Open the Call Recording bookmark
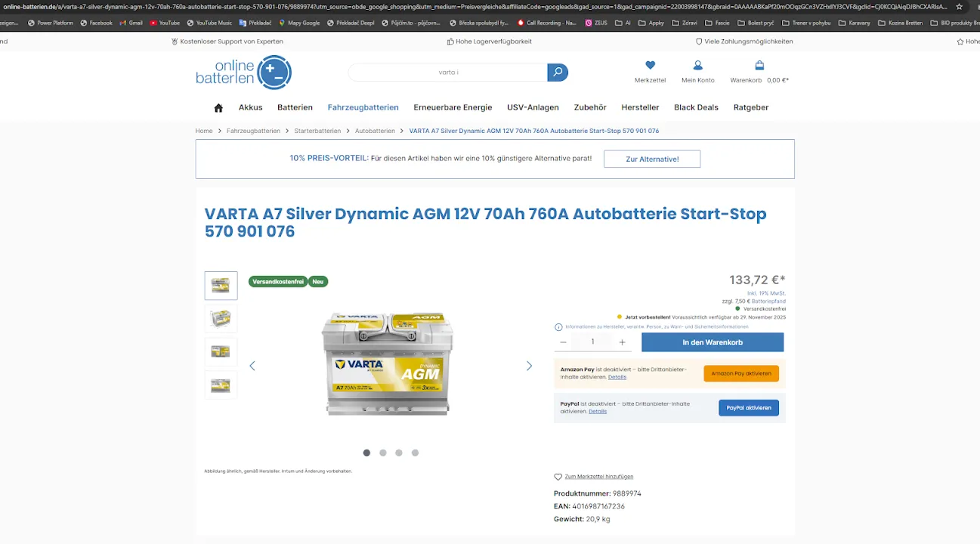980x544 pixels. click(547, 23)
